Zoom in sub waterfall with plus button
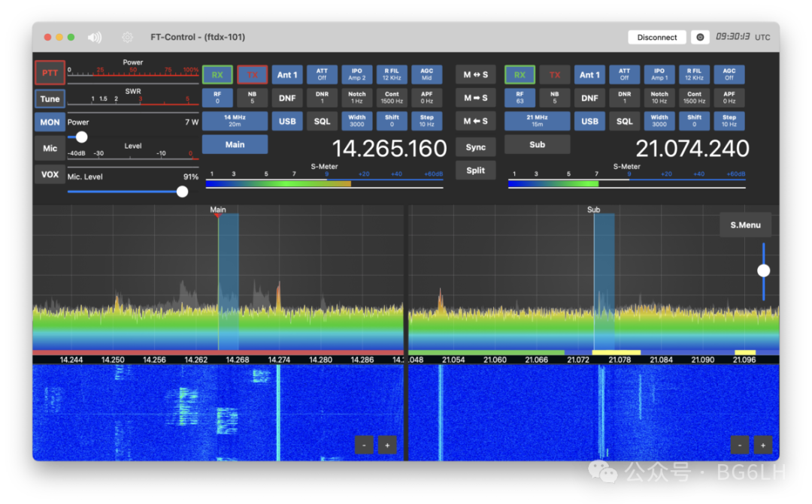 click(x=763, y=445)
